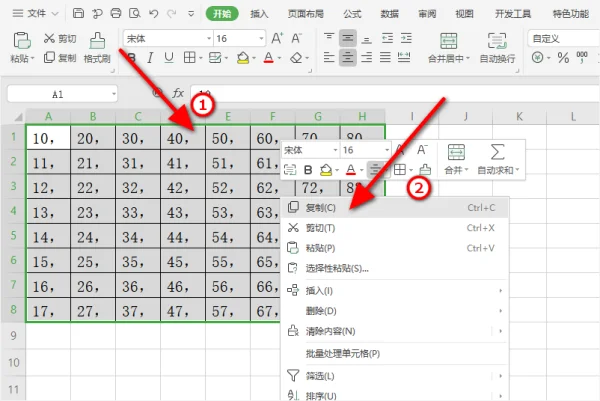
Task: Open font color dropdown arrow in ribbon
Action: 279,59
